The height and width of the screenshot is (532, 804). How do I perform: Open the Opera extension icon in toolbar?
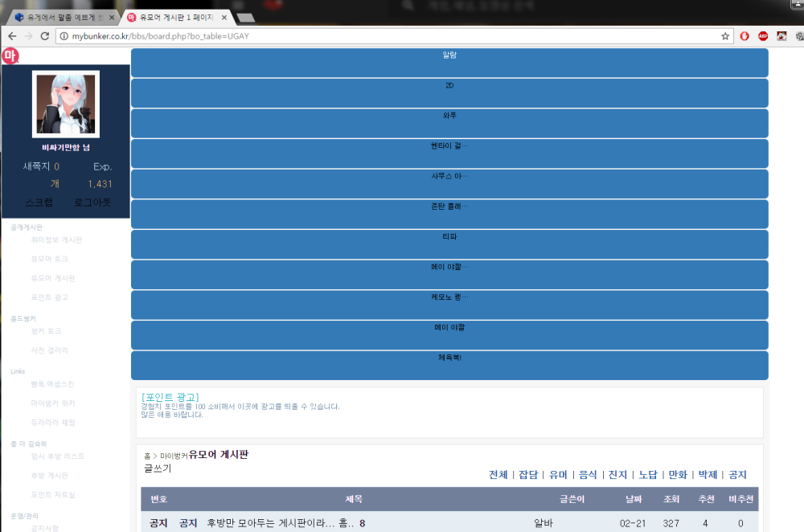[745, 36]
